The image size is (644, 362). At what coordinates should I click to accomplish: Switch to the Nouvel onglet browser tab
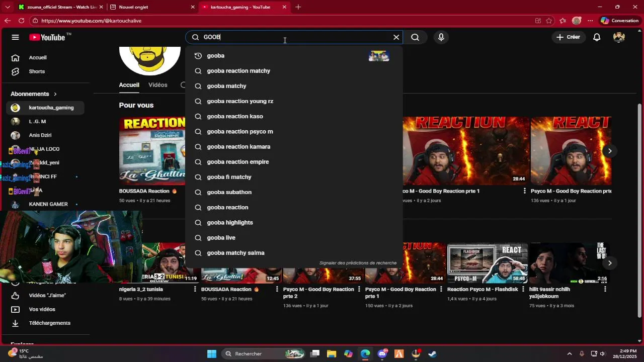click(152, 7)
